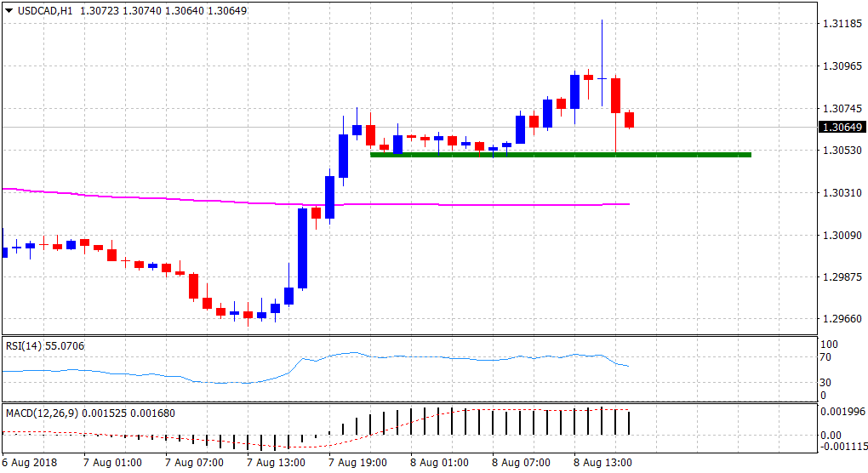The height and width of the screenshot is (473, 868).
Task: Click the 1.31185 price axis label
Action: pos(842,24)
